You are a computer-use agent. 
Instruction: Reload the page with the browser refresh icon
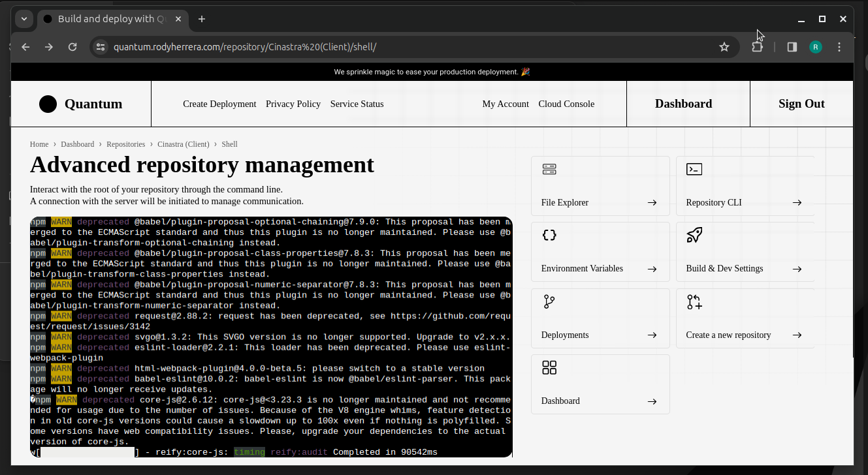tap(72, 47)
